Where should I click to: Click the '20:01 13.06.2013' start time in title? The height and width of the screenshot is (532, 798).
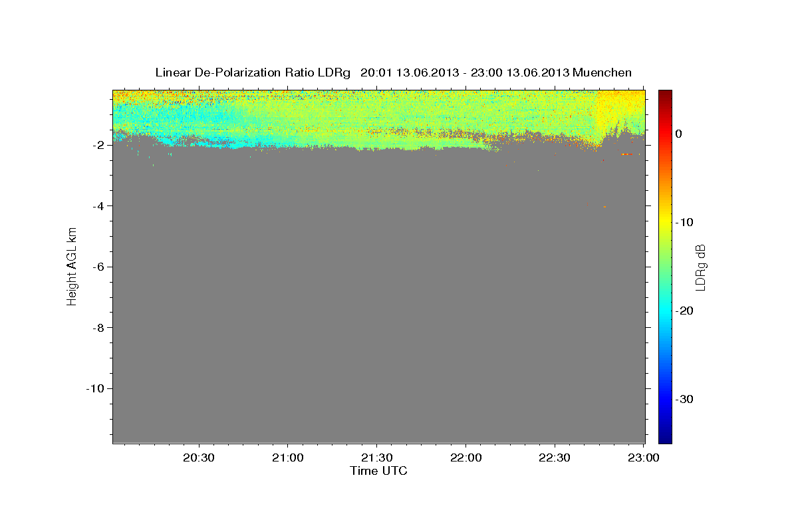[x=410, y=72]
